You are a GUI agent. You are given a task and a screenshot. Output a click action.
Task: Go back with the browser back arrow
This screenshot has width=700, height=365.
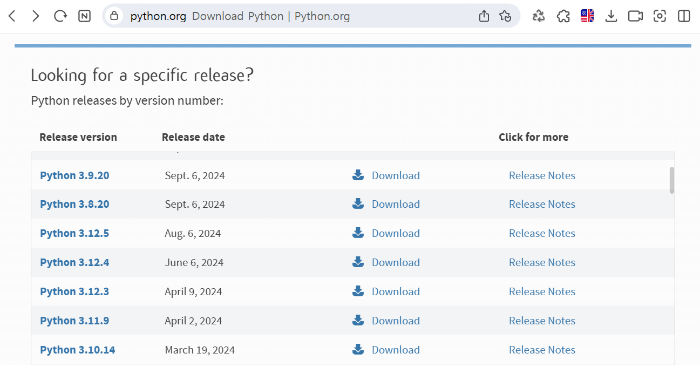(x=12, y=17)
